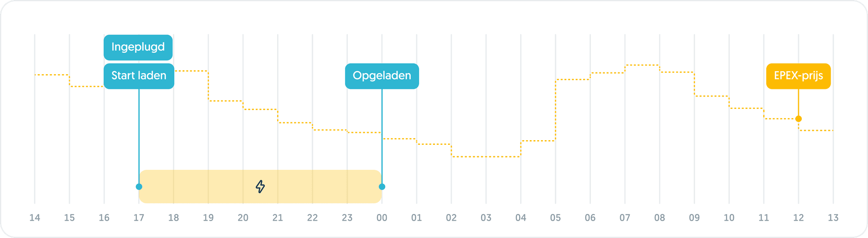
Task: Click the yellow charging session bar
Action: [x=203, y=186]
